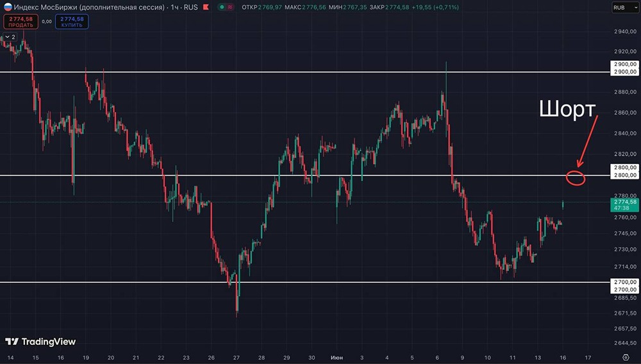Click date 22 on the time axis
This screenshot has width=641, height=364.
[x=161, y=358]
